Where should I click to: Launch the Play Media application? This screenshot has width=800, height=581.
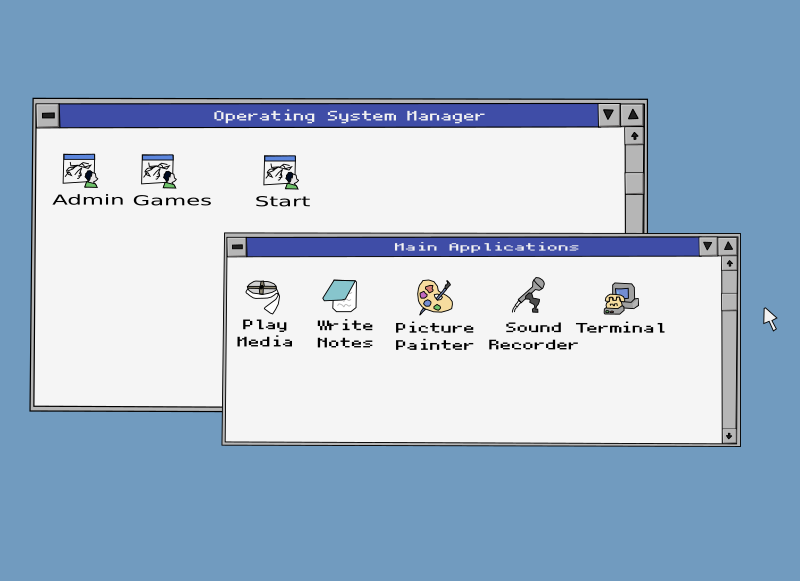point(263,296)
